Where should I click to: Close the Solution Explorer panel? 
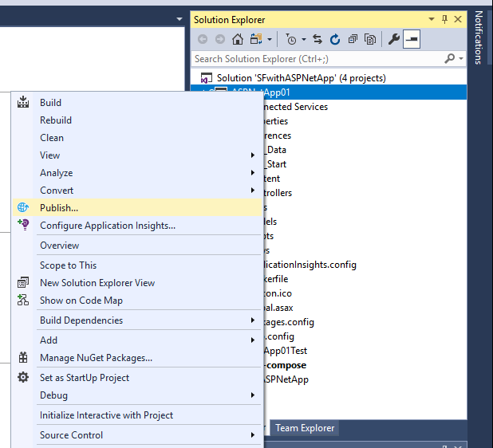(458, 19)
